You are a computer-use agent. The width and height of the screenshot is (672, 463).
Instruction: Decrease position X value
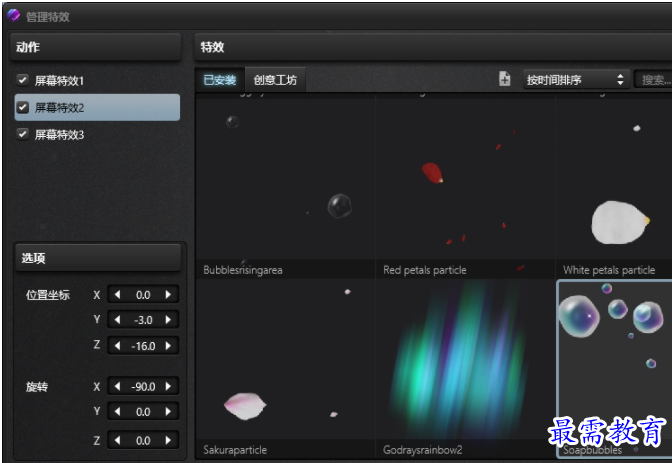[117, 295]
